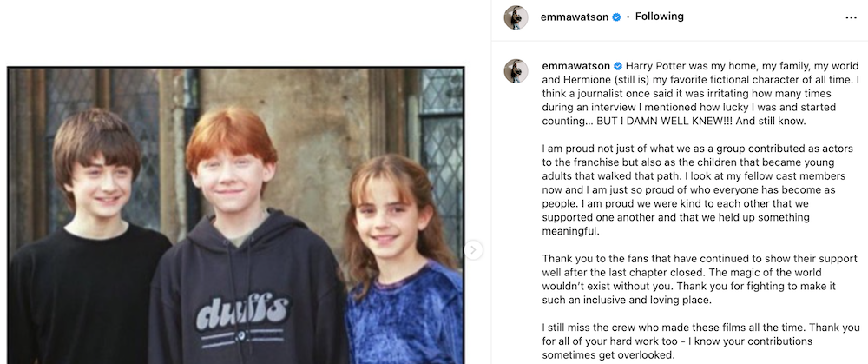Click the boy in the black sweater
Image resolution: width=868 pixels, height=364 pixels.
click(89, 238)
